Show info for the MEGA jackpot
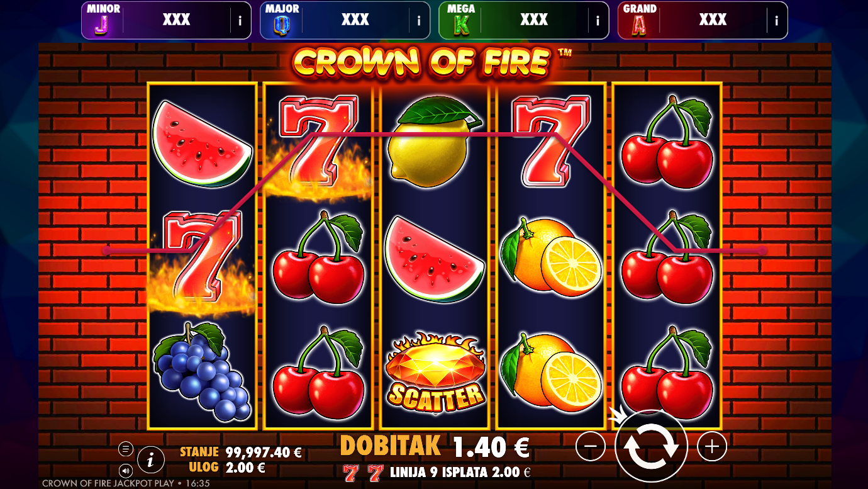Screen dimensions: 868x489 pyautogui.click(x=598, y=21)
